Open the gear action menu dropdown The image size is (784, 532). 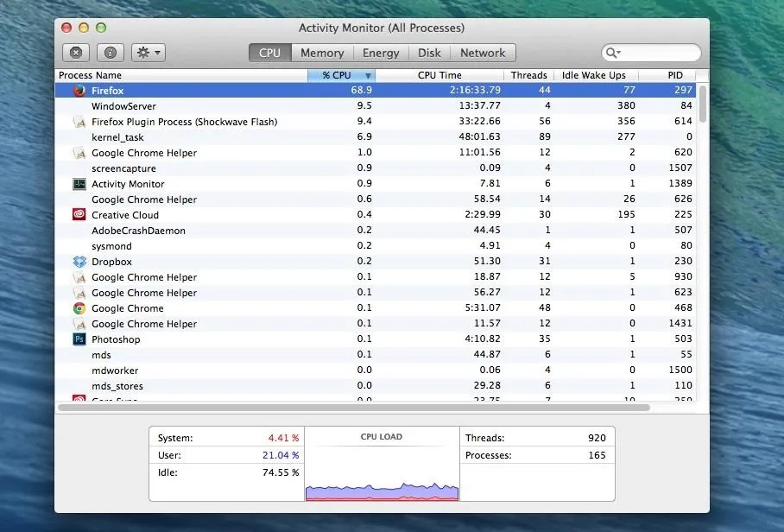pos(149,53)
